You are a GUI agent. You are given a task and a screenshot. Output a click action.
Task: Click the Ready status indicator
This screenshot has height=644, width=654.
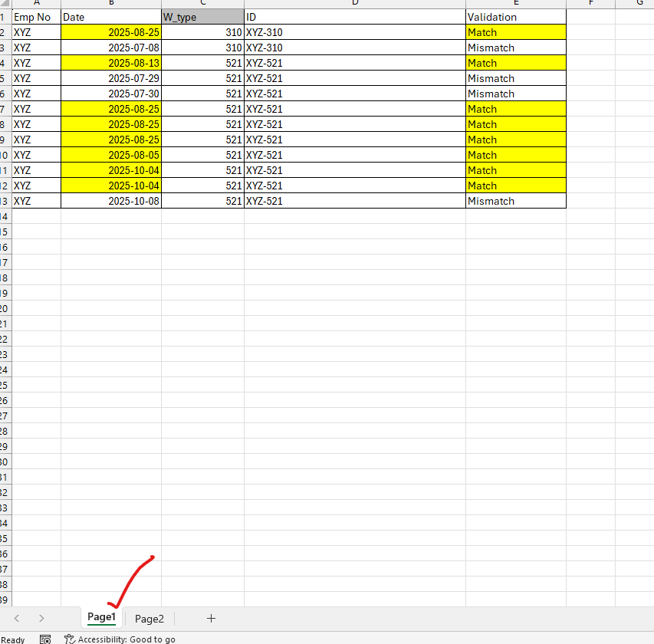point(13,639)
